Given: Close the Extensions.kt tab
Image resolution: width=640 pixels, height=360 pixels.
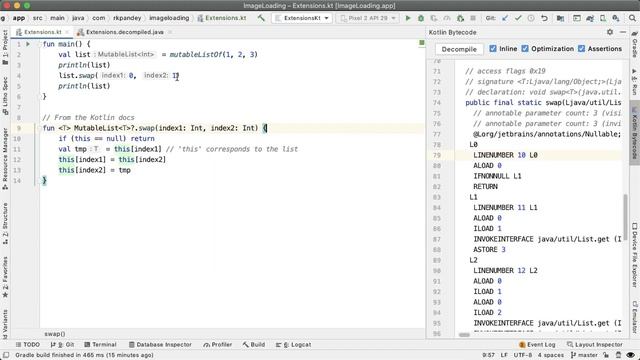Looking at the screenshot, I should [x=67, y=32].
